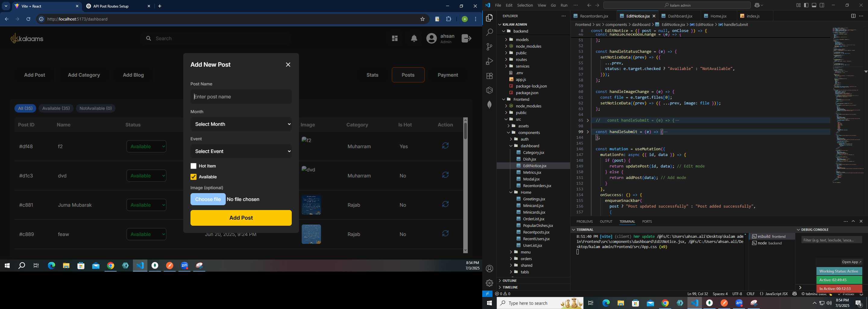
Task: Open Extensions view in VS Code activity bar
Action: (x=489, y=76)
